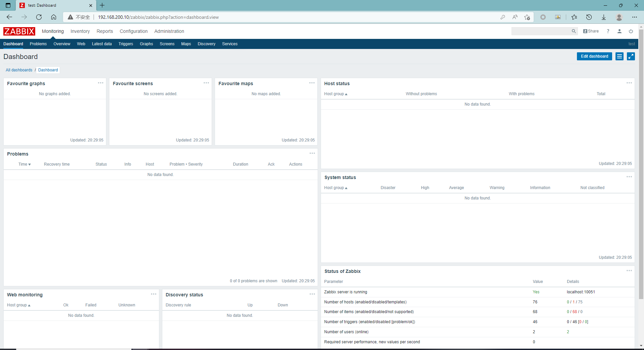644x350 pixels.
Task: Open Host status widget menu dots
Action: point(629,83)
